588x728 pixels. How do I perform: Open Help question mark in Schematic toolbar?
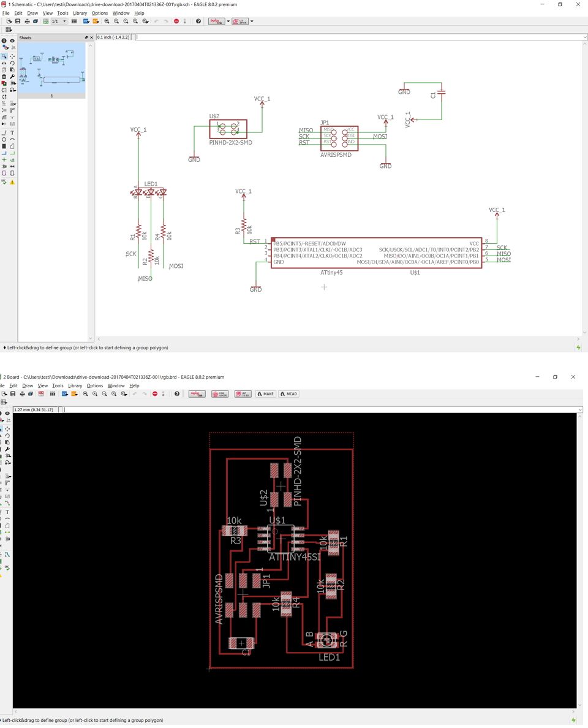tap(198, 21)
